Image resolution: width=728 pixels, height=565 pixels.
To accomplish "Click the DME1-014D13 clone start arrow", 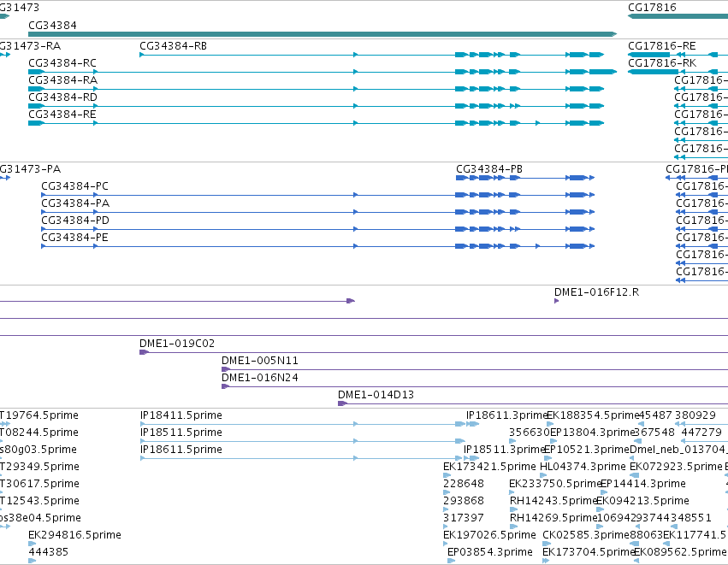I will click(x=342, y=404).
